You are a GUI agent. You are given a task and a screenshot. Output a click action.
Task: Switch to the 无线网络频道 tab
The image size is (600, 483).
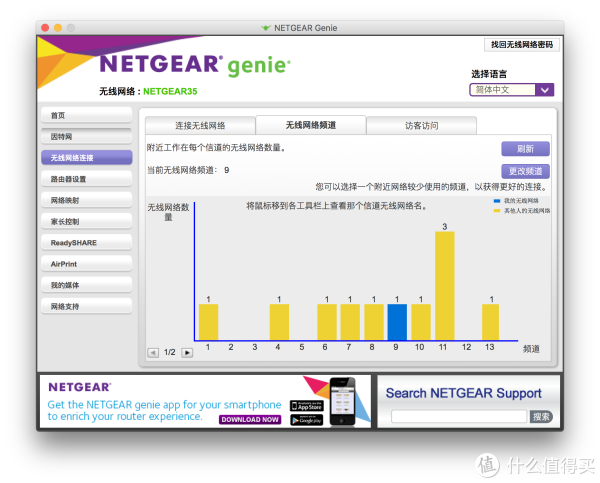click(311, 125)
